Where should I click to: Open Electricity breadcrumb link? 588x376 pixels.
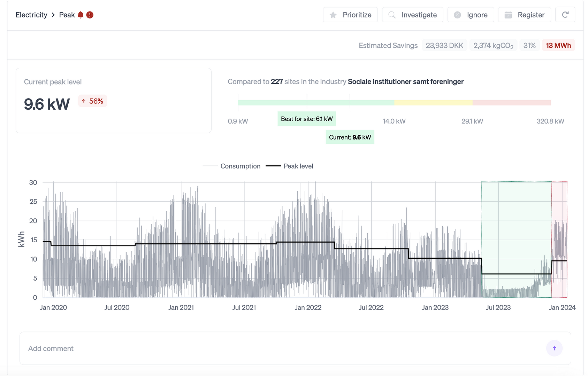click(x=31, y=15)
